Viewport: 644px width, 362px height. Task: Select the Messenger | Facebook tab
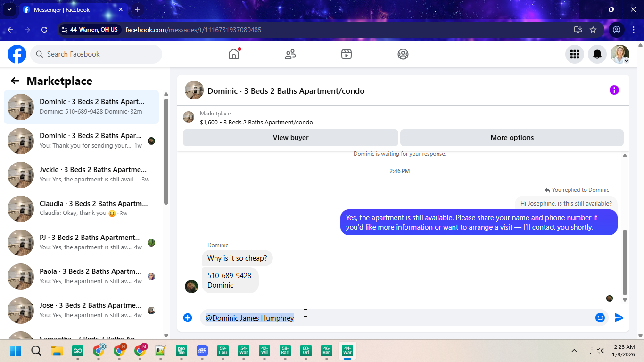coord(73,9)
